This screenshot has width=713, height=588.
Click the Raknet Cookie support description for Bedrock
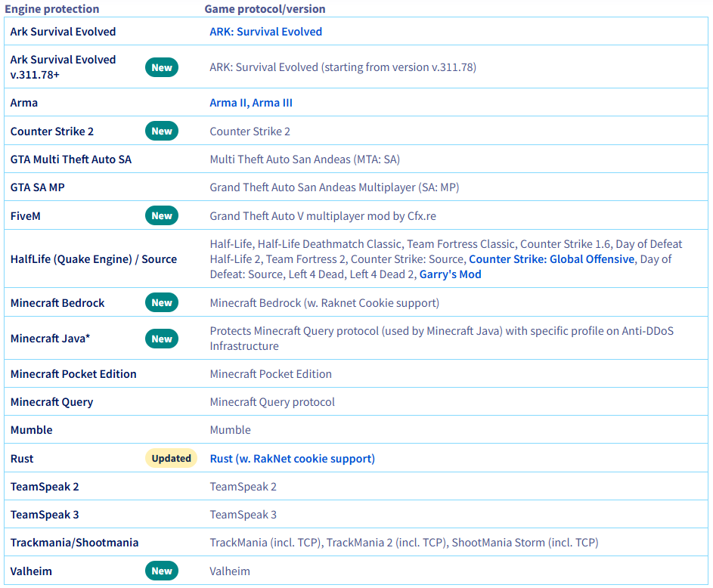coord(324,303)
